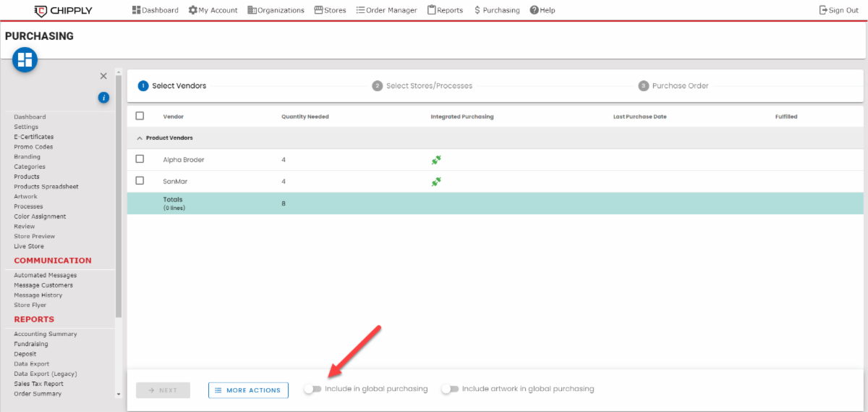The image size is (868, 412).
Task: Open Products in sidebar
Action: (27, 177)
